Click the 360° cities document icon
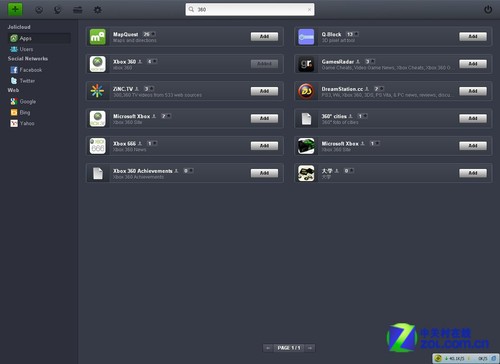Image resolution: width=500 pixels, height=364 pixels. coord(306,119)
